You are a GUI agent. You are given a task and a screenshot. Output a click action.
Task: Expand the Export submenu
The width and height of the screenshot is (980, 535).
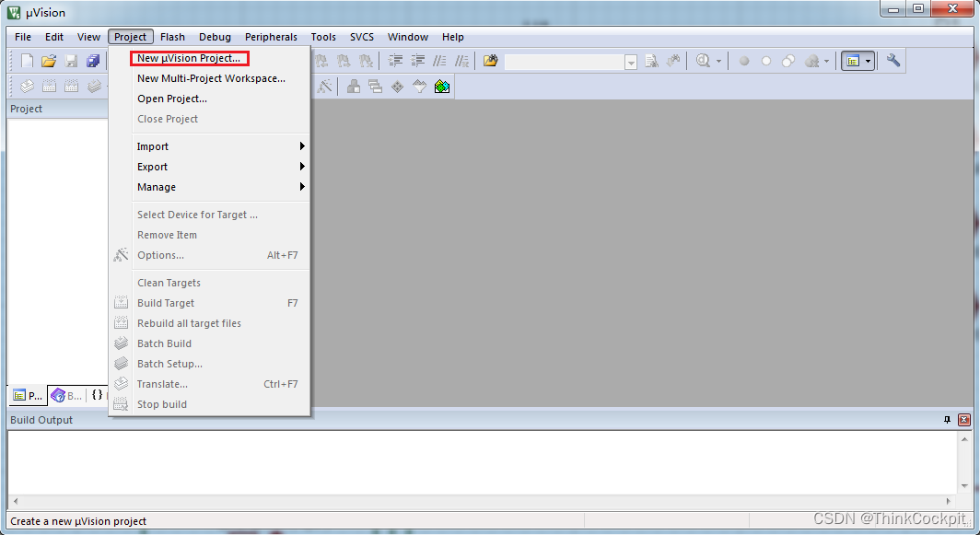point(221,167)
